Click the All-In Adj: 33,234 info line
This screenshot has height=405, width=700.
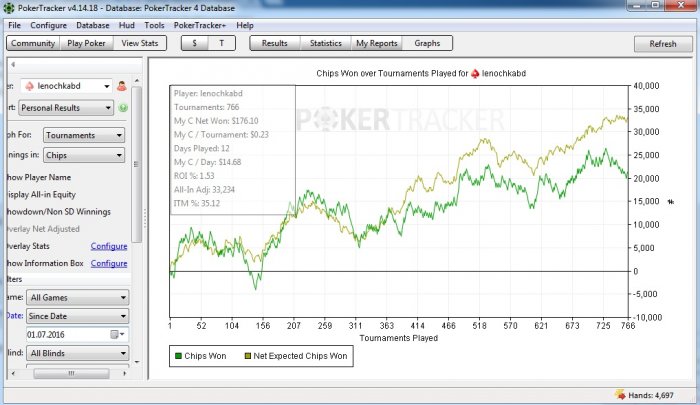coord(204,190)
